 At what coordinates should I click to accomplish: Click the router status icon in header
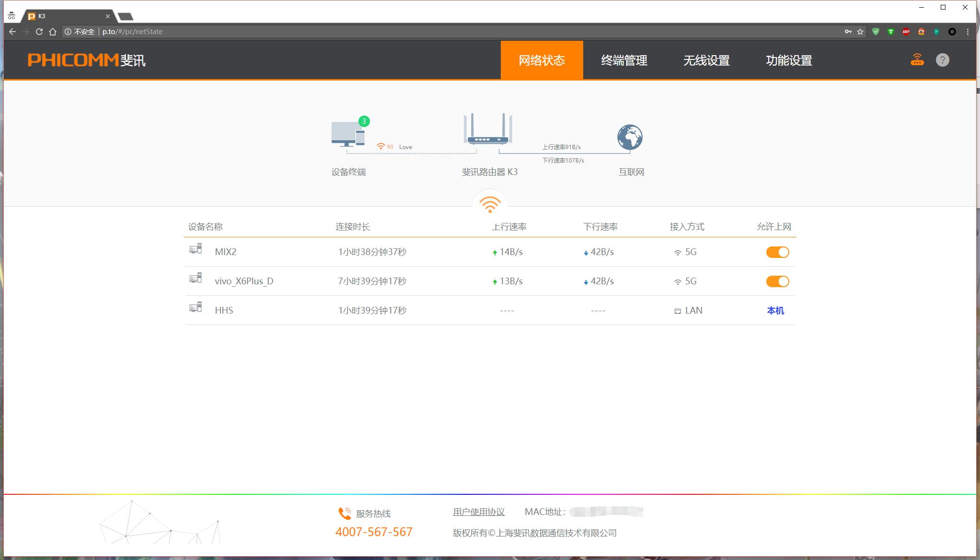point(917,60)
